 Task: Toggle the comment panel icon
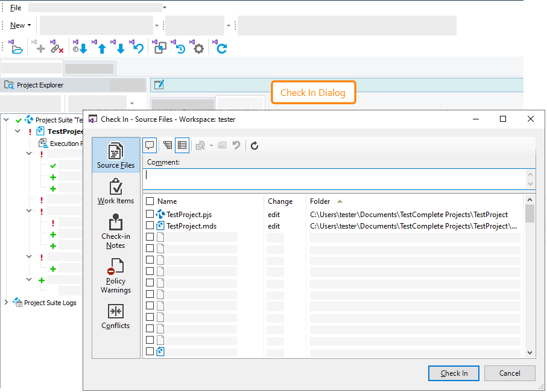(150, 145)
